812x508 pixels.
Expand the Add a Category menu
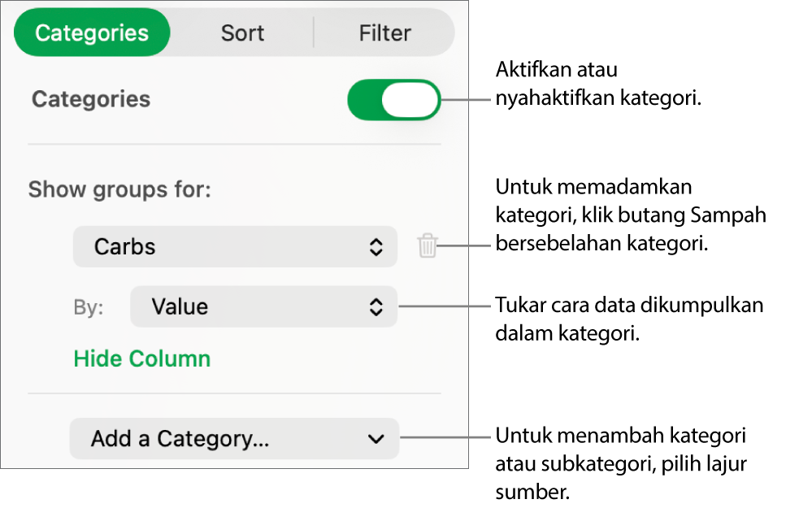click(234, 439)
